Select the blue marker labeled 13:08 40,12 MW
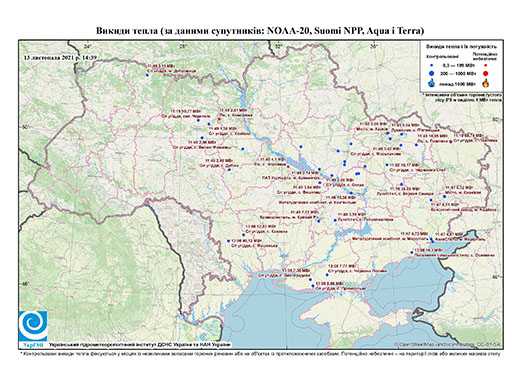Image resolution: width=520 pixels, height=368 pixels. [x=229, y=241]
